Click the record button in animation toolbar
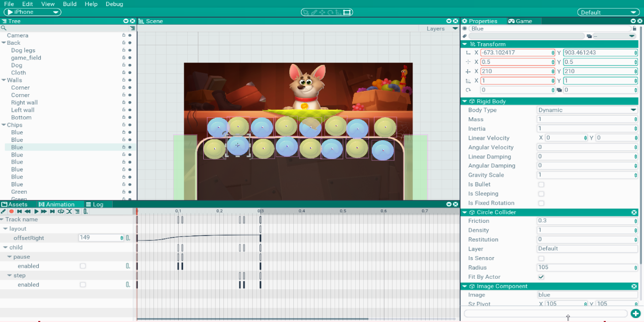 [x=11, y=212]
